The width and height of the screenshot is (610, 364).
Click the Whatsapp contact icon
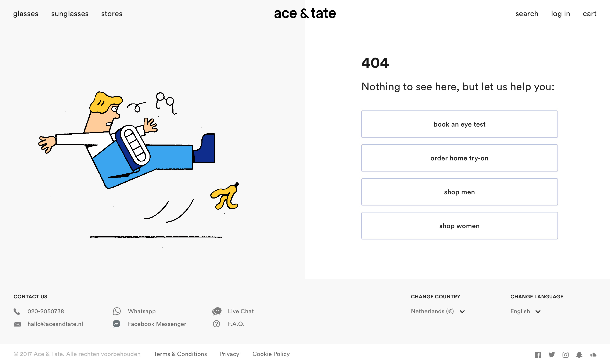(x=117, y=311)
